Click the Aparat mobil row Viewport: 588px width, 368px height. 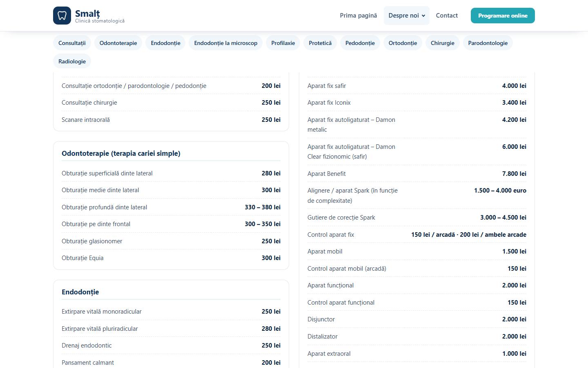[x=417, y=251]
